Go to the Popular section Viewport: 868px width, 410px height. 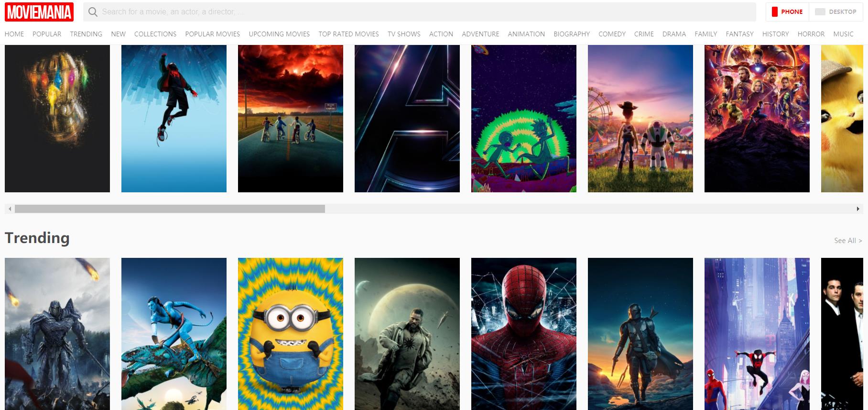(x=47, y=34)
